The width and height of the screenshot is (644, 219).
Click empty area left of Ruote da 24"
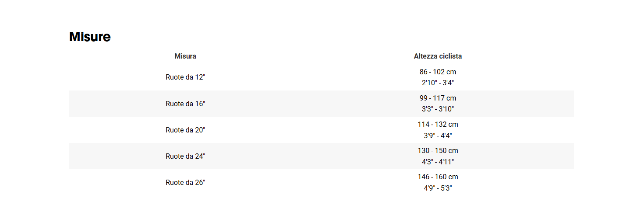click(x=116, y=156)
